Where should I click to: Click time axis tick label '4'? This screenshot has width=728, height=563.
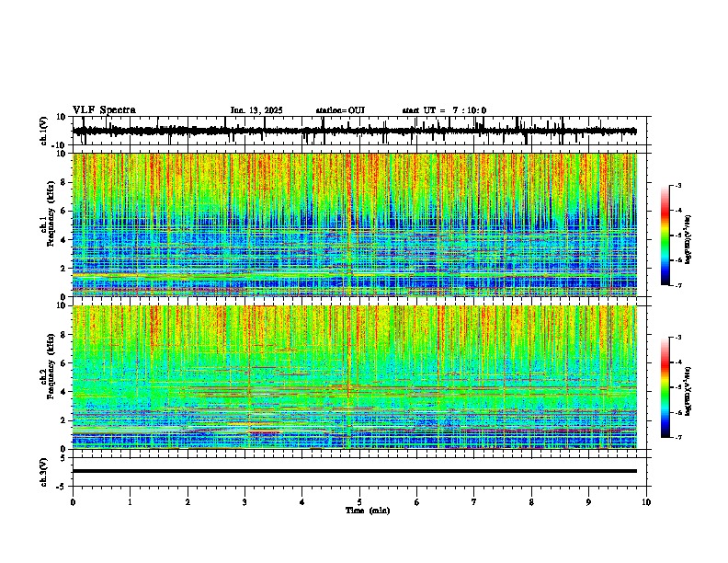point(302,502)
